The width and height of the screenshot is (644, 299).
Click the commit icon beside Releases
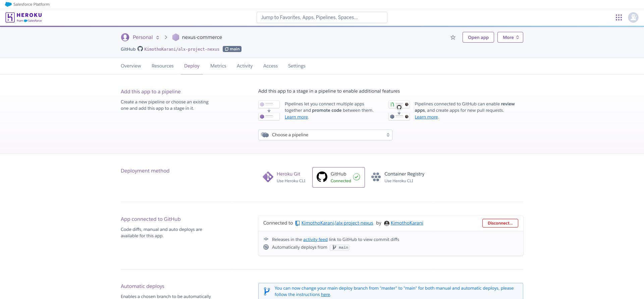[x=266, y=239]
